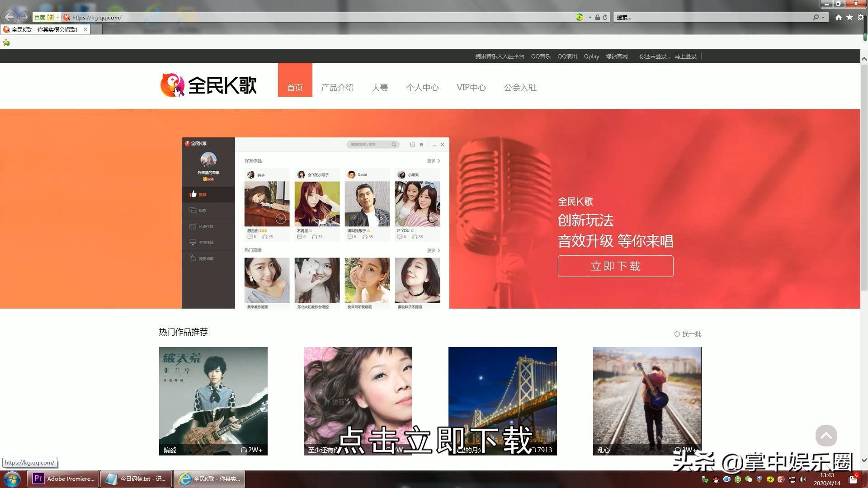Expand the address bar dropdown arrow
The height and width of the screenshot is (488, 868).
click(x=590, y=17)
